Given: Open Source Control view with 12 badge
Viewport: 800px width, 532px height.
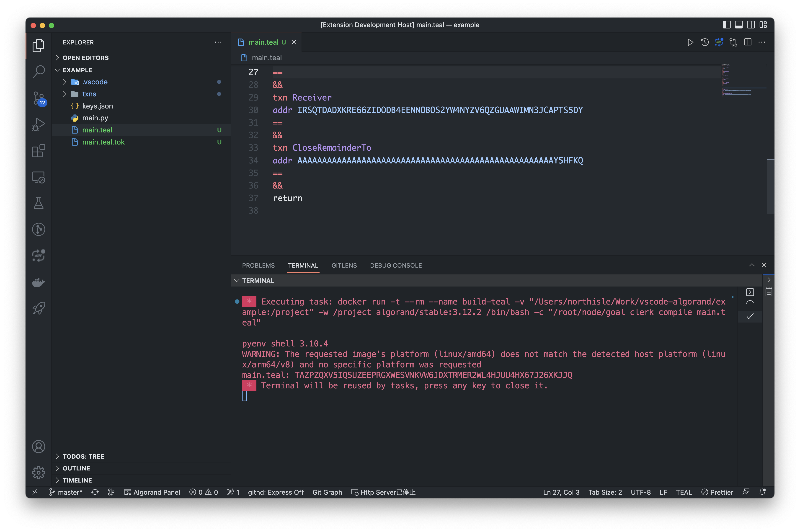Looking at the screenshot, I should [x=38, y=98].
